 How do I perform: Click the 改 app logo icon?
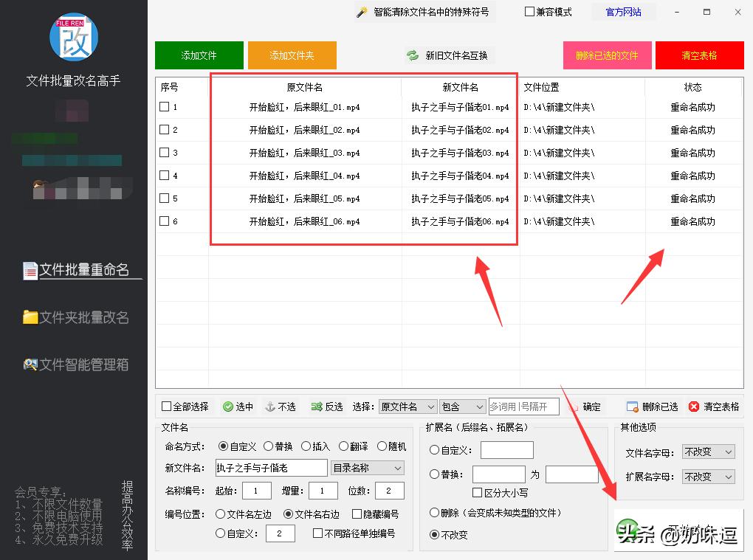point(73,37)
